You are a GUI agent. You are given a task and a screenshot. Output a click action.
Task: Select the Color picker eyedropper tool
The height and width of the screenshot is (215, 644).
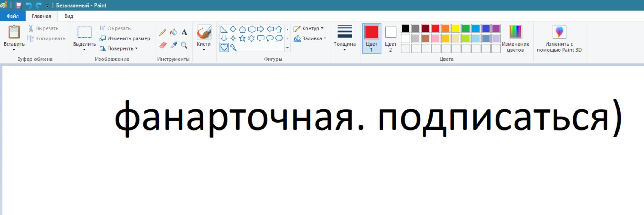(x=174, y=45)
